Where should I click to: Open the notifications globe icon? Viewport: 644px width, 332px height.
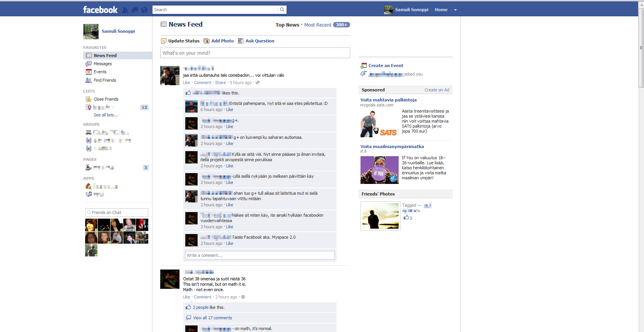point(144,10)
